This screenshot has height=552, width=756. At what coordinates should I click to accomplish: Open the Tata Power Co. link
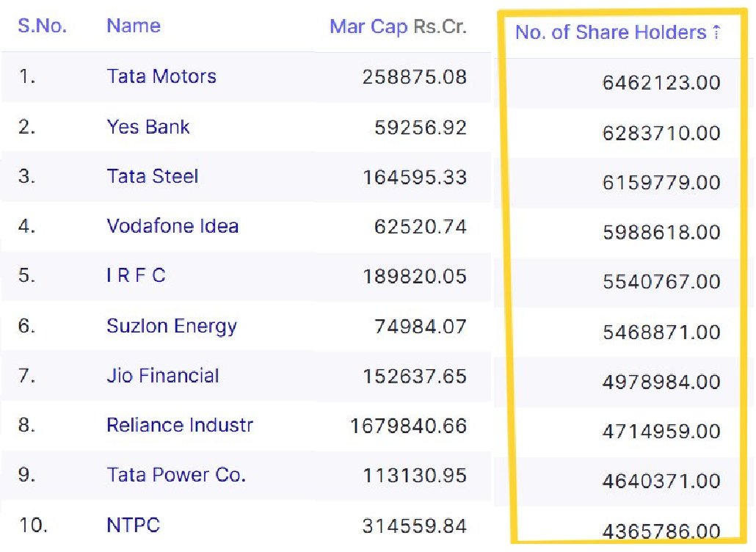click(176, 475)
